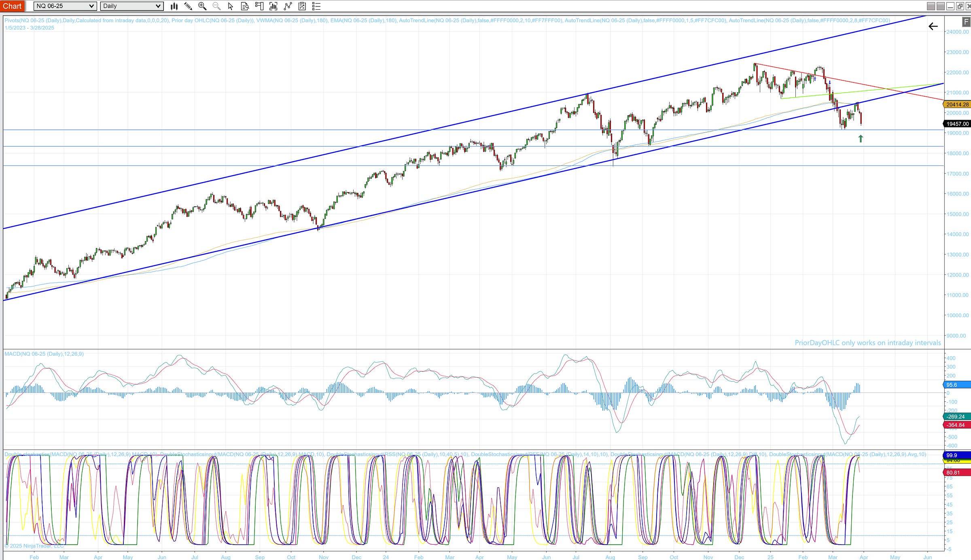The height and width of the screenshot is (560, 971).
Task: Click the back arrow near the price axis
Action: (x=933, y=26)
